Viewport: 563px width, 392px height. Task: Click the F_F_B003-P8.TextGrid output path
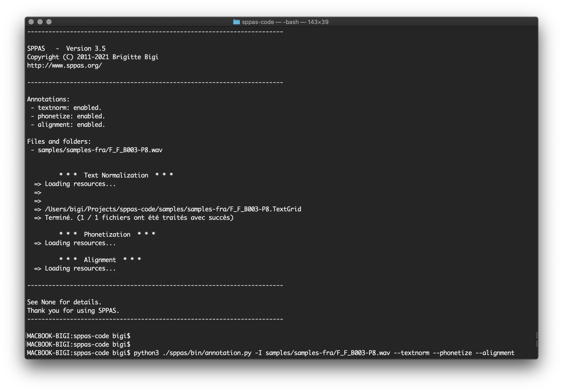(x=173, y=209)
